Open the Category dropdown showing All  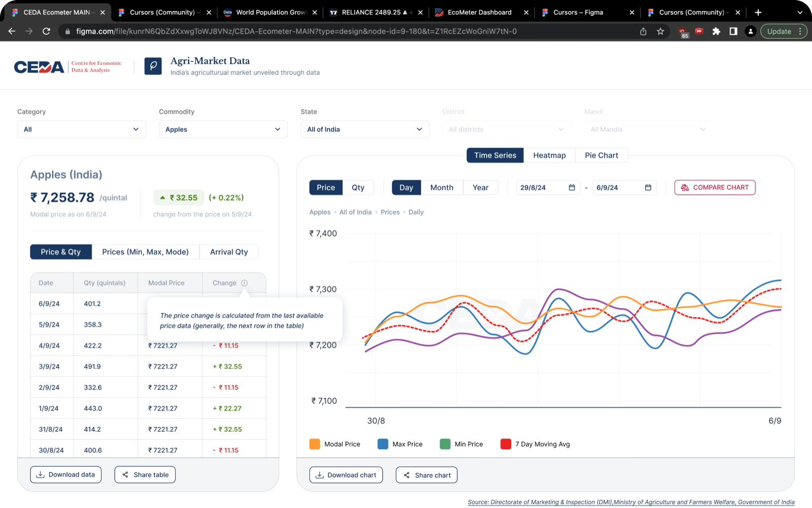tap(82, 129)
